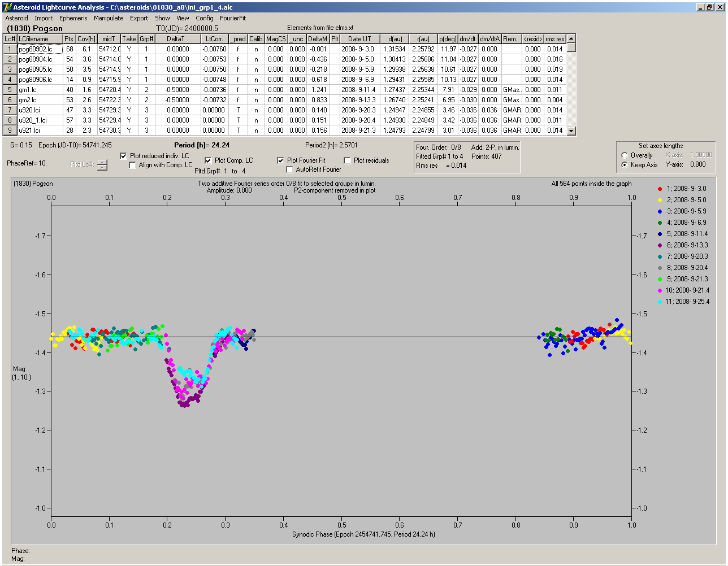Click the yellow legend dot for 2008-9-5.0
728x566 pixels.
click(x=660, y=200)
